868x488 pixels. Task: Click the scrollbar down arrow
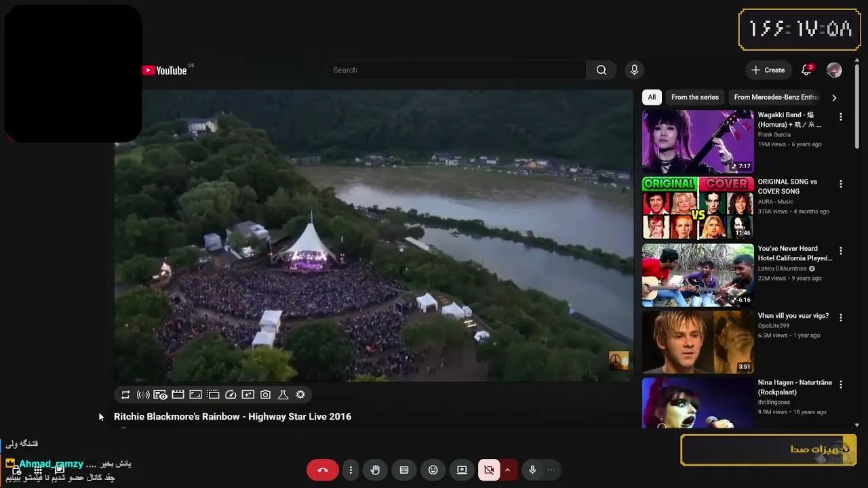pyautogui.click(x=857, y=425)
